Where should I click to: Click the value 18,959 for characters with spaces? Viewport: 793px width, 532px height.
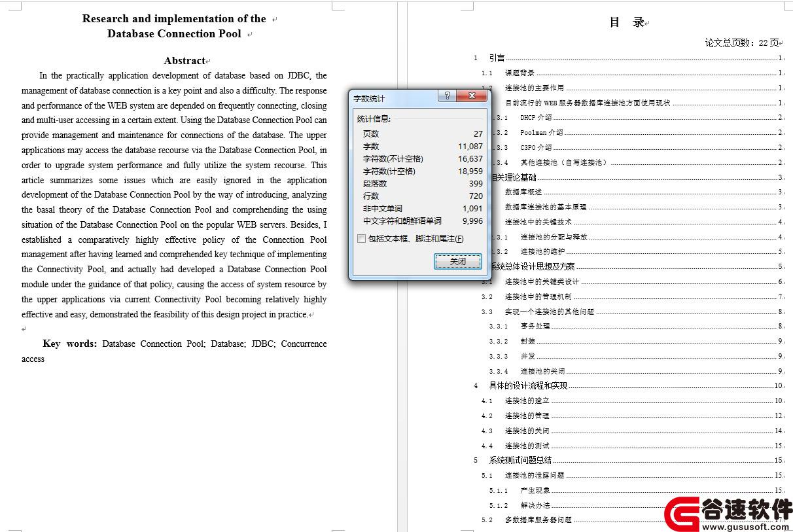(470, 171)
